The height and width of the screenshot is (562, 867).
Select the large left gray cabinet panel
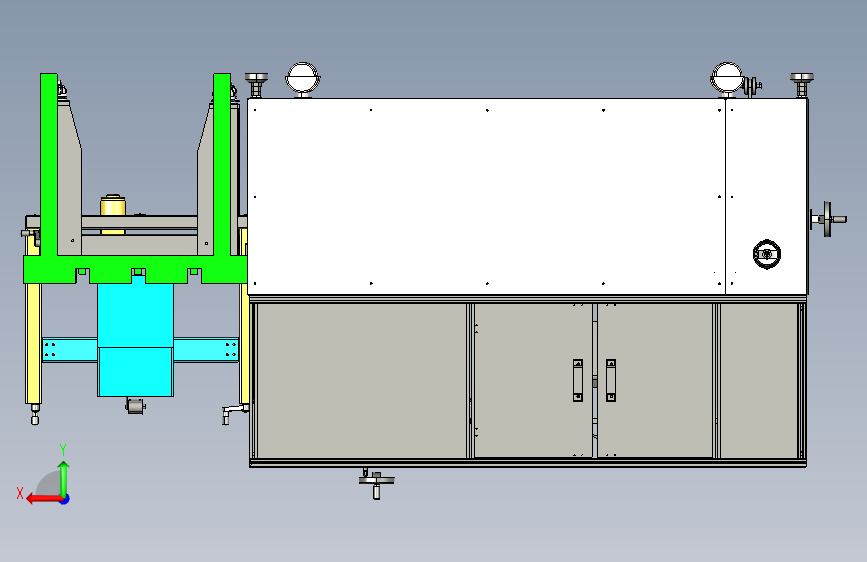tap(362, 381)
